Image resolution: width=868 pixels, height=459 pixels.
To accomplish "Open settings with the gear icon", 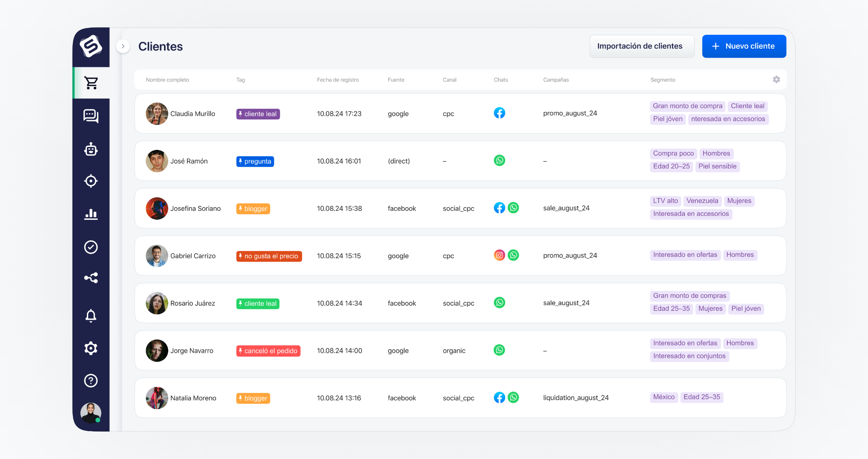I will [x=91, y=348].
